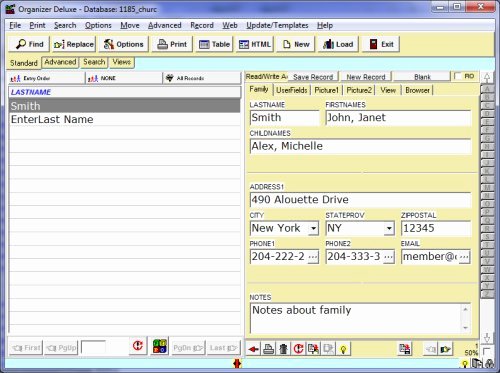This screenshot has height=373, width=500.
Task: Open the Entry Order sort selector
Action: pos(46,78)
